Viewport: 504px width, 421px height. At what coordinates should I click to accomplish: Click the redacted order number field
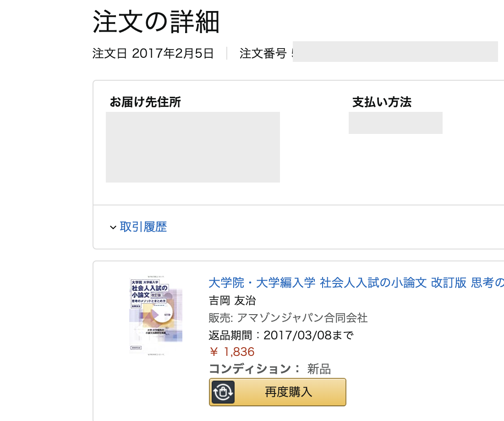coord(395,51)
